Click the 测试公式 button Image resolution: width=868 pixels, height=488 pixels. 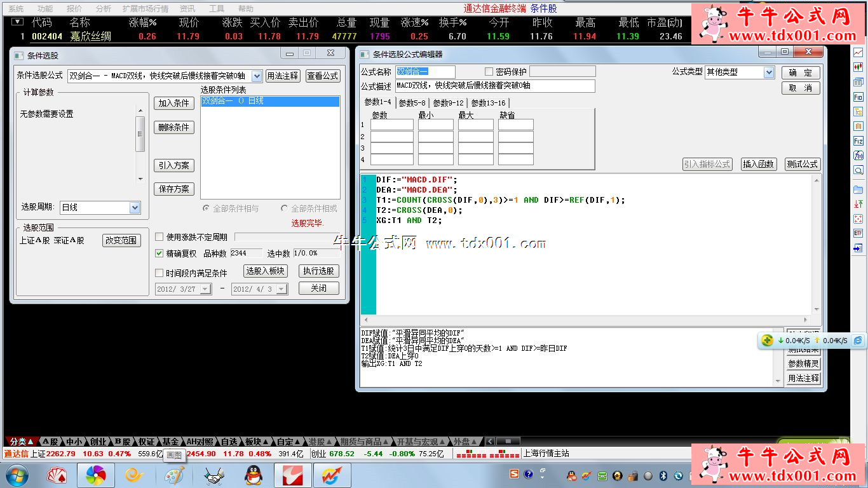pos(802,164)
